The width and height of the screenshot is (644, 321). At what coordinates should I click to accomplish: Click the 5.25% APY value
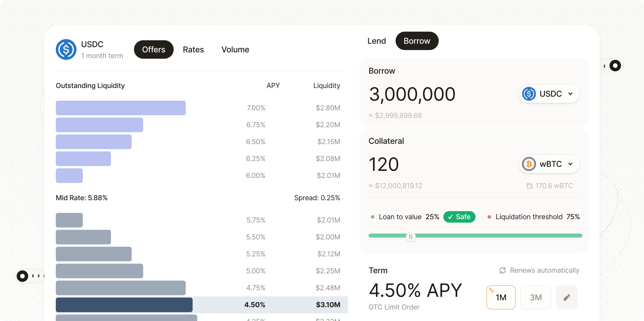click(256, 254)
